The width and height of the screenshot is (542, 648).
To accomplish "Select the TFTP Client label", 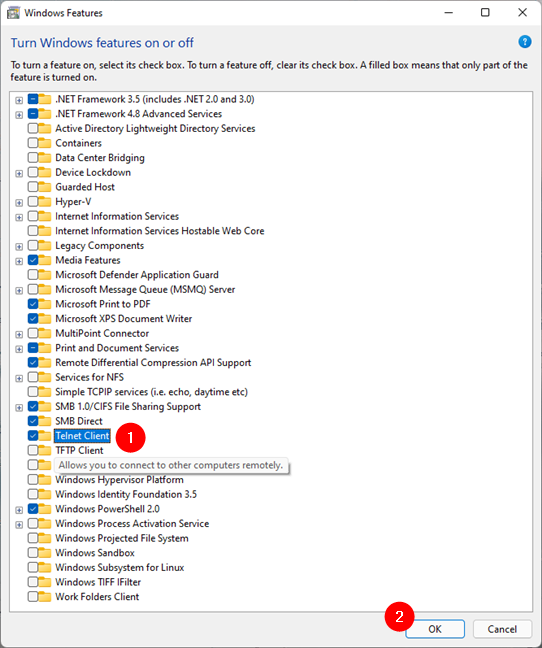I will click(79, 450).
